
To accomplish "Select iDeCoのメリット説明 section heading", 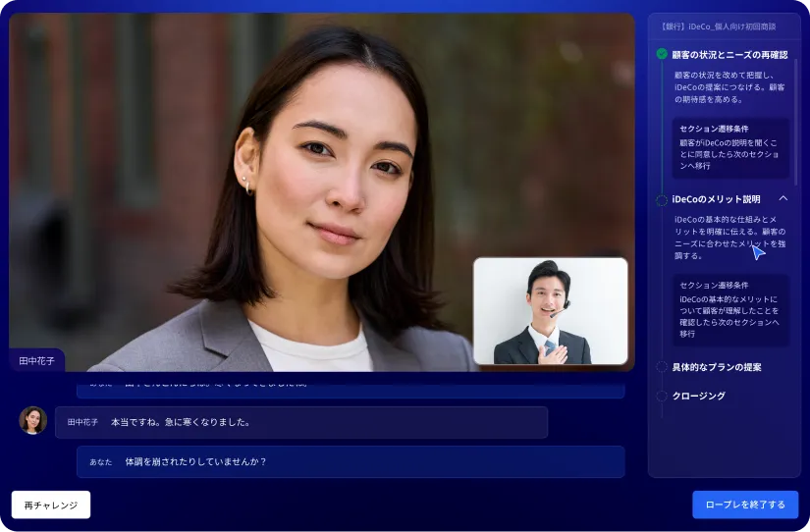I will (x=716, y=199).
